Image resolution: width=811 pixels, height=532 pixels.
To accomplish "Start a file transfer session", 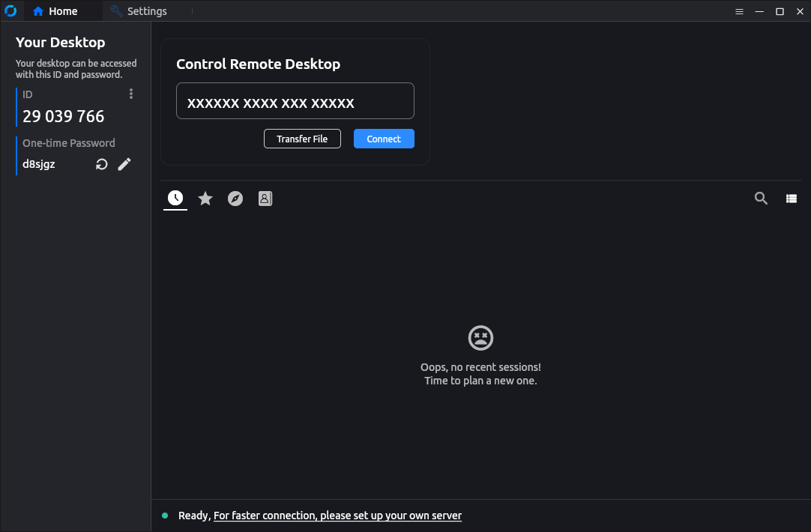I will 302,139.
